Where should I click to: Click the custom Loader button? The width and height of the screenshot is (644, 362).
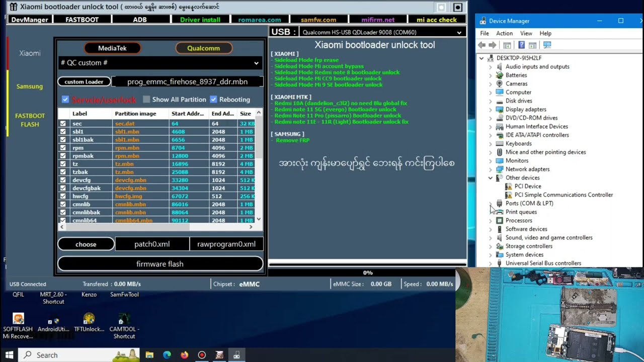tap(84, 81)
